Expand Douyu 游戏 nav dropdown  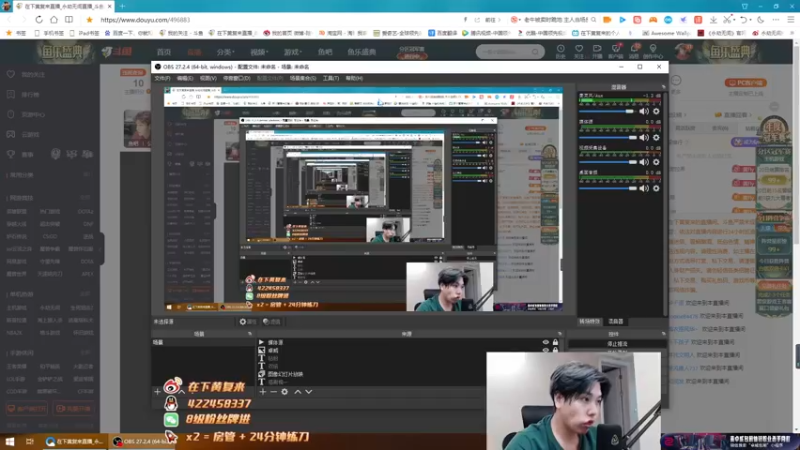coord(292,52)
